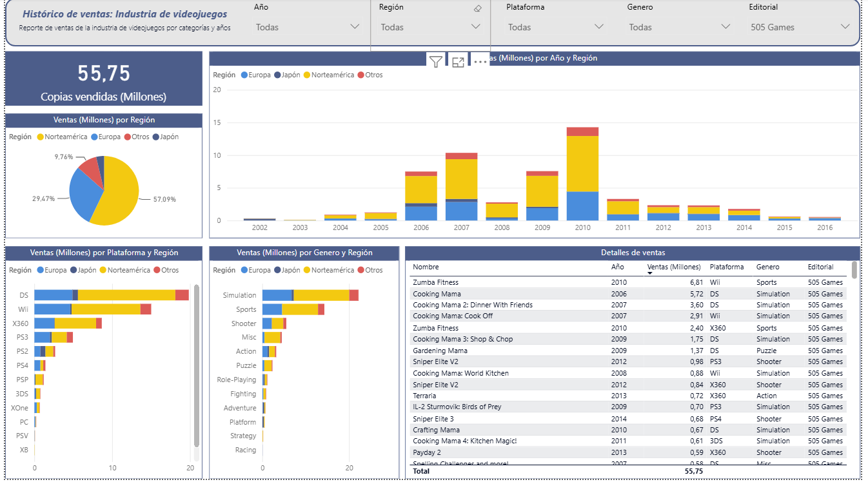Select the yellow Norteamérica pie slice
Viewport: 868px width, 482px height.
[119, 193]
